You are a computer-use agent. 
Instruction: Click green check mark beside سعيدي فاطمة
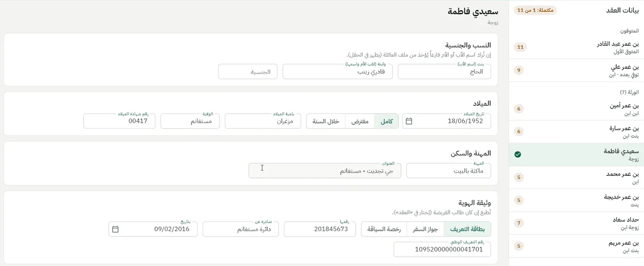pos(518,154)
